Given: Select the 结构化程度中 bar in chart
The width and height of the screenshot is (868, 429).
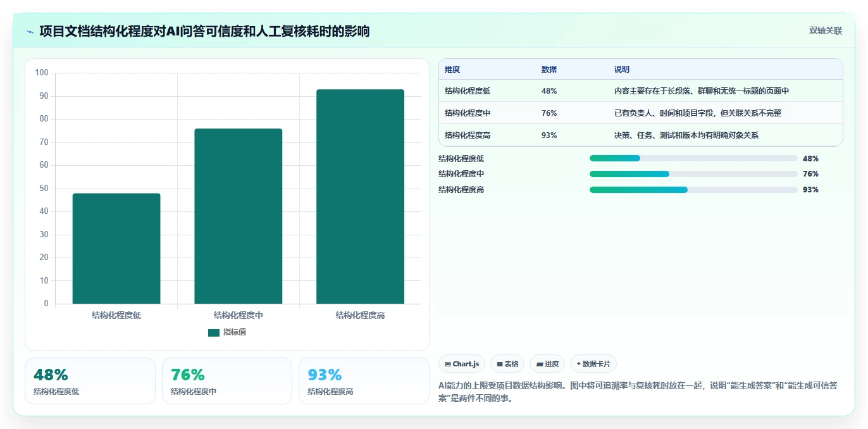Looking at the screenshot, I should 239,216.
